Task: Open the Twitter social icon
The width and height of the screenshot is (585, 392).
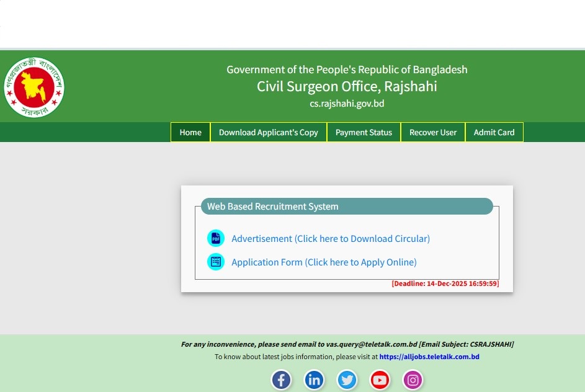Action: pyautogui.click(x=347, y=380)
